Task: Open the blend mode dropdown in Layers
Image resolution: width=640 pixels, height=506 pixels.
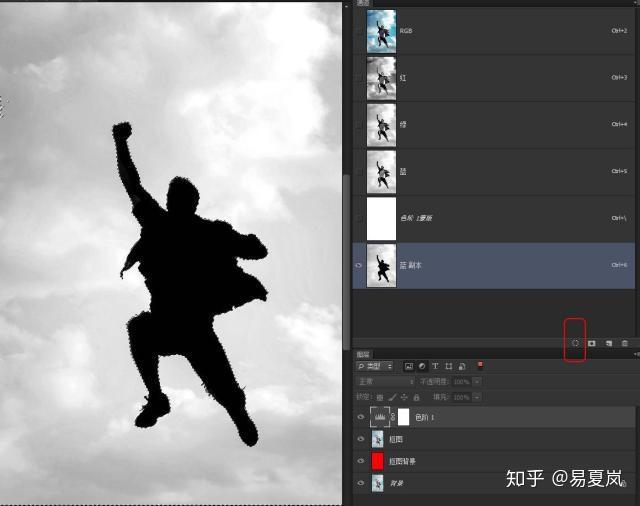Action: (386, 382)
